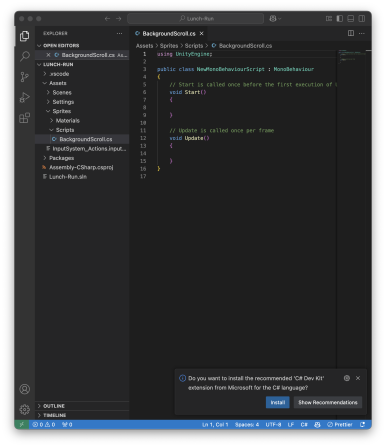Close the BackgroundScroll.cs editor tab
This screenshot has height=447, width=386.
coord(202,34)
